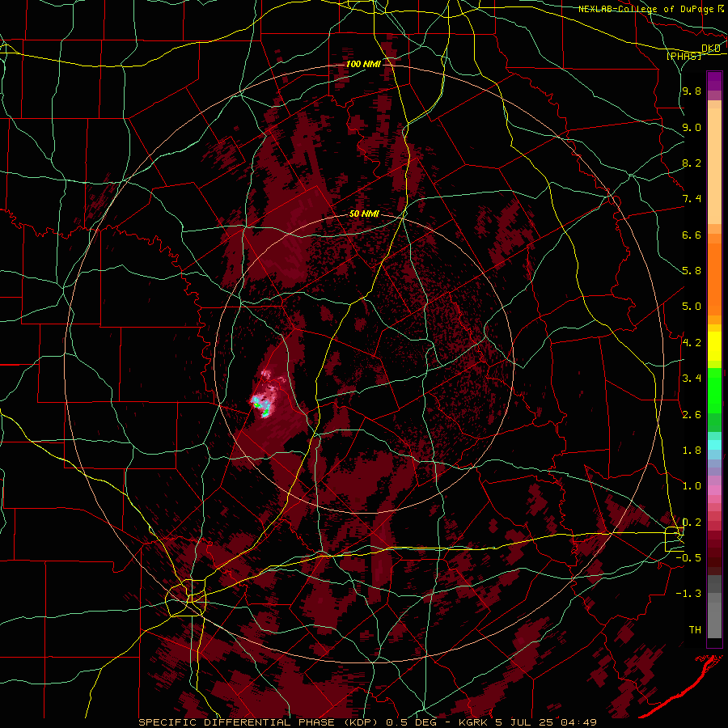
Task: Click the 0.2 value on the color scale
Action: [692, 523]
